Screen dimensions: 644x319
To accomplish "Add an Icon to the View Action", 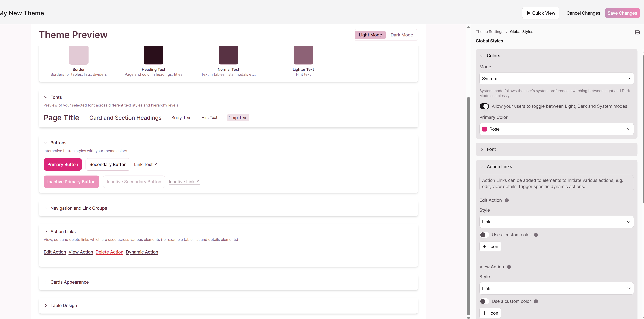I will coord(490,313).
